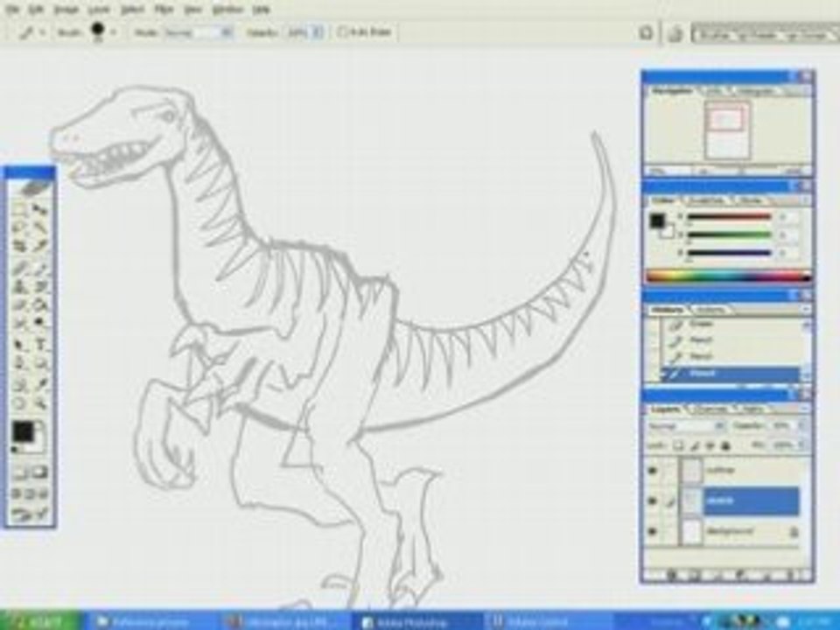Screen dimensions: 840x630
Task: Select the Magic Wand tool
Action: click(x=40, y=228)
